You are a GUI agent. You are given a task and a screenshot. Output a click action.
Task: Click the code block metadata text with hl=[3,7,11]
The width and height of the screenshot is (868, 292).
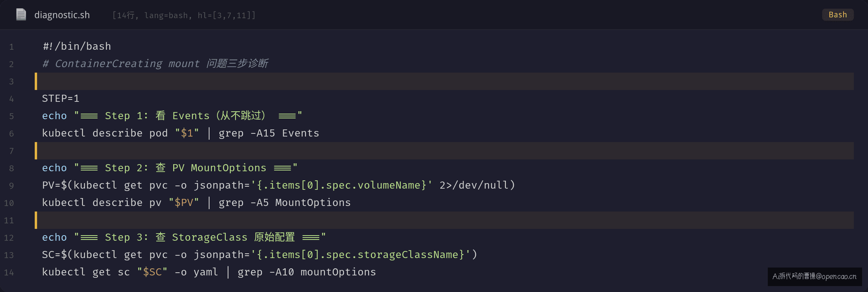pos(184,15)
